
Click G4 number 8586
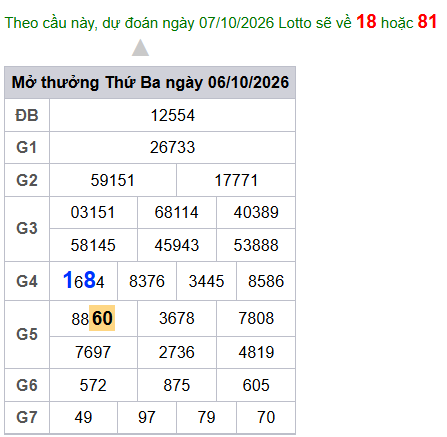tap(266, 281)
